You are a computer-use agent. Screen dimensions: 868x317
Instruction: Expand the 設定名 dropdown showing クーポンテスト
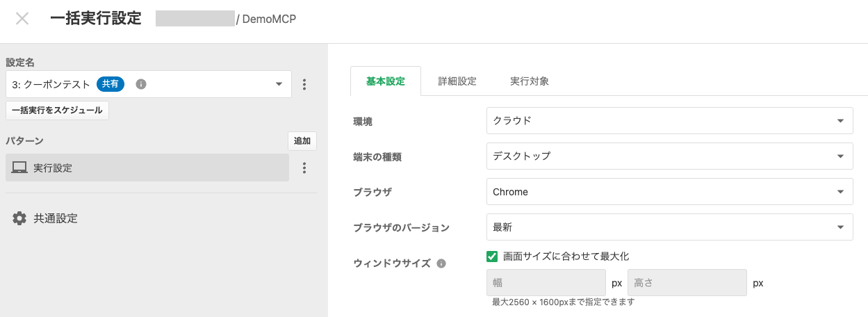point(279,84)
